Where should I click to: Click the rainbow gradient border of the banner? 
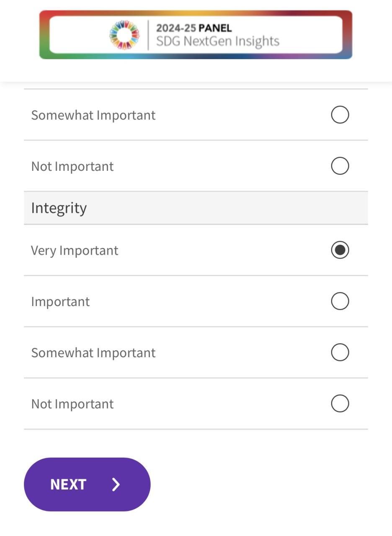click(44, 35)
